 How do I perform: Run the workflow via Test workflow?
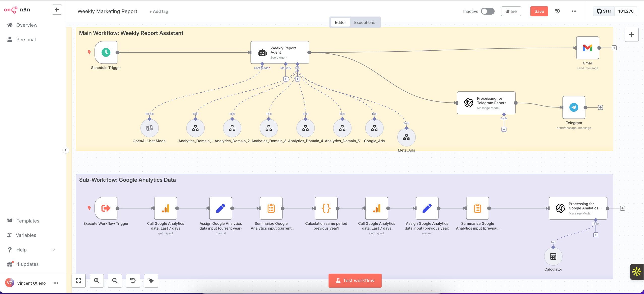click(x=355, y=280)
